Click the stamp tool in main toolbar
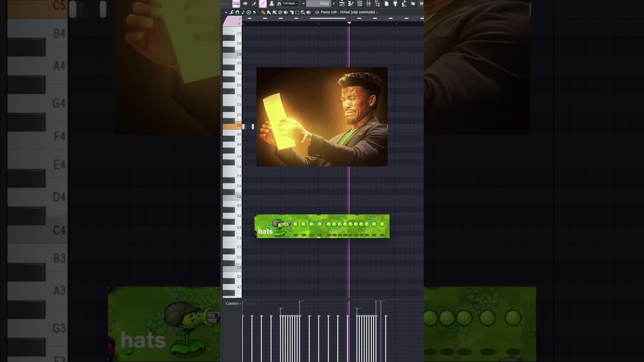Image resolution: width=644 pixels, height=362 pixels. click(x=272, y=4)
